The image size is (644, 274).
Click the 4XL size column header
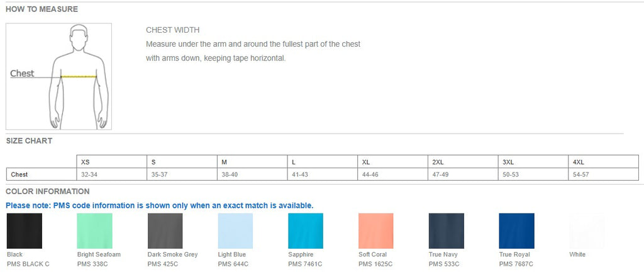click(603, 162)
